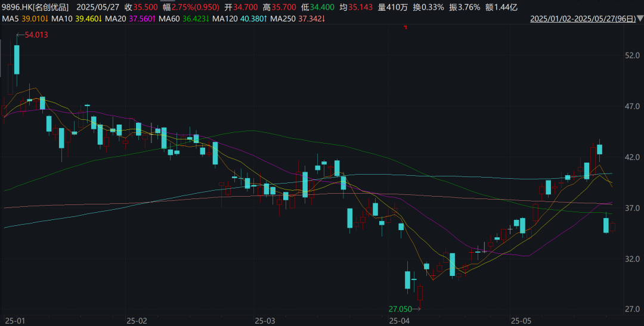Screen dimensions: 644x326
Task: Select the 47.0 price axis label
Action: click(x=631, y=106)
